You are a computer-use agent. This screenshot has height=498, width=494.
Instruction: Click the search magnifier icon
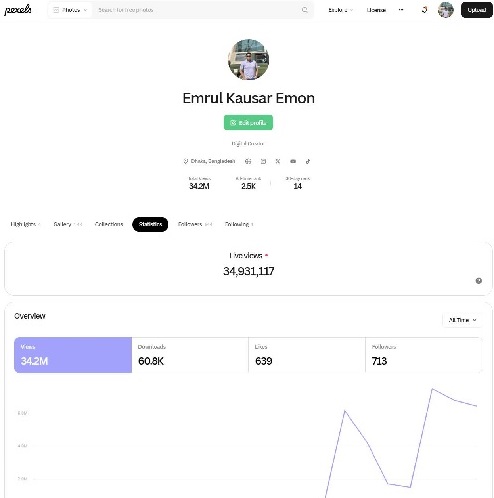coord(304,10)
